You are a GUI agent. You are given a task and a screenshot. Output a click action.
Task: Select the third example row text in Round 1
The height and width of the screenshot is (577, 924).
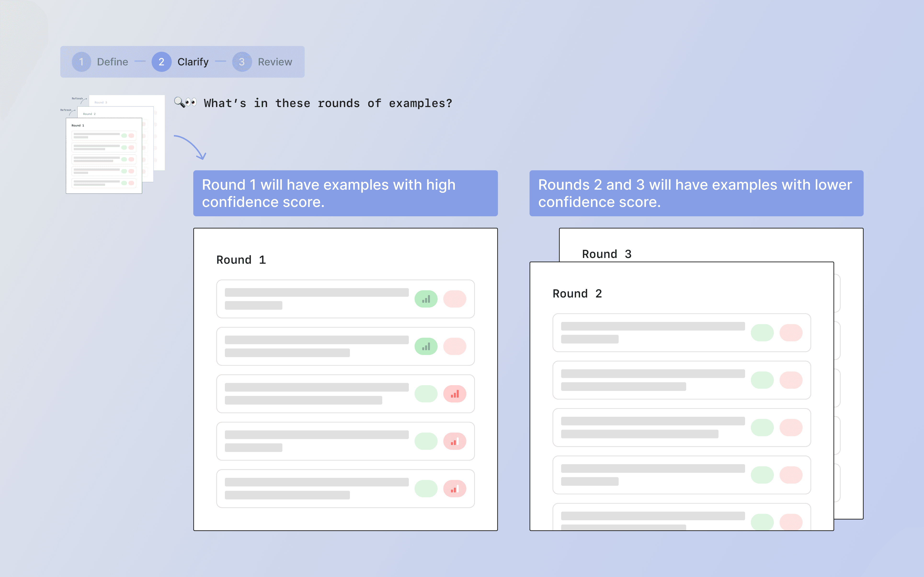(317, 394)
